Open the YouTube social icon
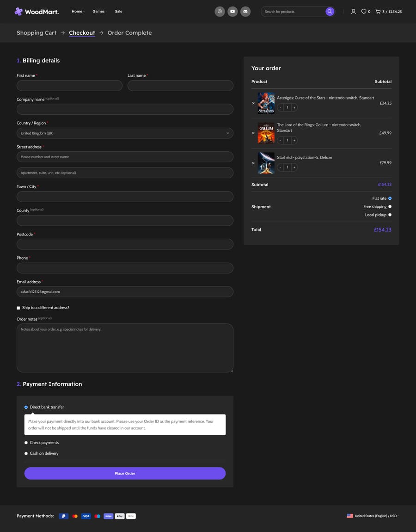The height and width of the screenshot is (532, 416). click(x=232, y=12)
